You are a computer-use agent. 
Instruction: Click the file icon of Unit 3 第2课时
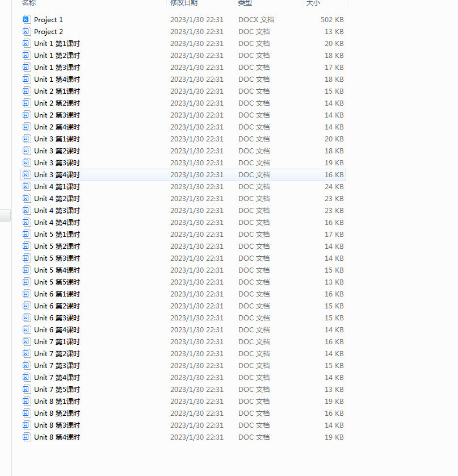tap(26, 151)
